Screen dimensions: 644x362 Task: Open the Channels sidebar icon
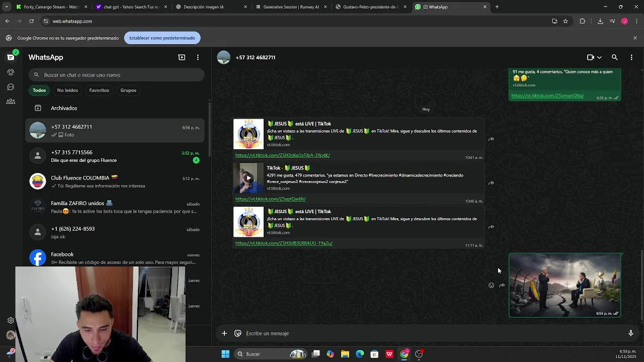(11, 86)
